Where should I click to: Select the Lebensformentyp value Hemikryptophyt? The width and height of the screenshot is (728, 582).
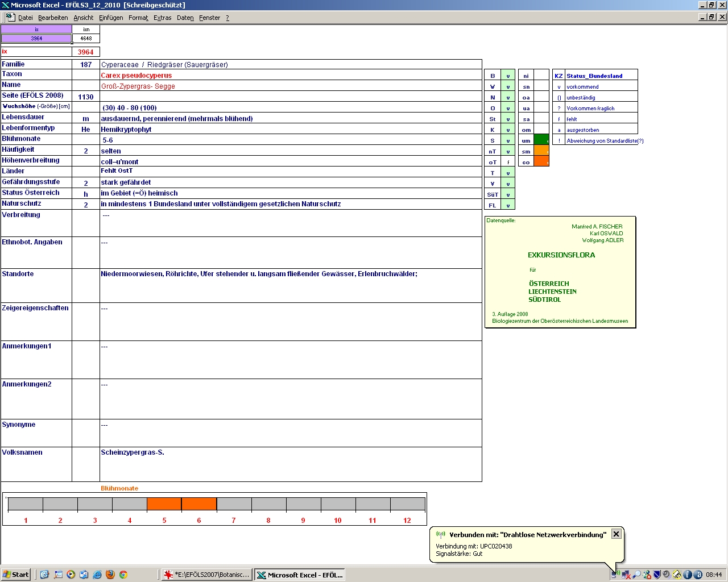(x=126, y=130)
